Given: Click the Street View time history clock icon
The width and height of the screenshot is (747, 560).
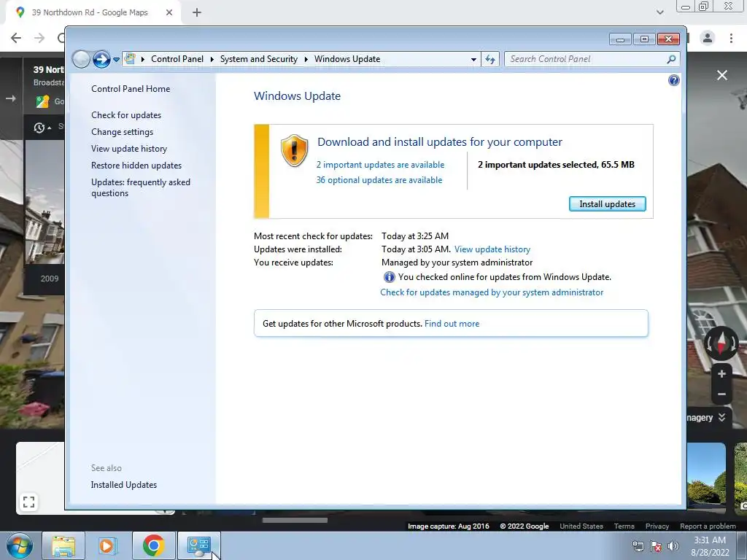Looking at the screenshot, I should coord(39,128).
